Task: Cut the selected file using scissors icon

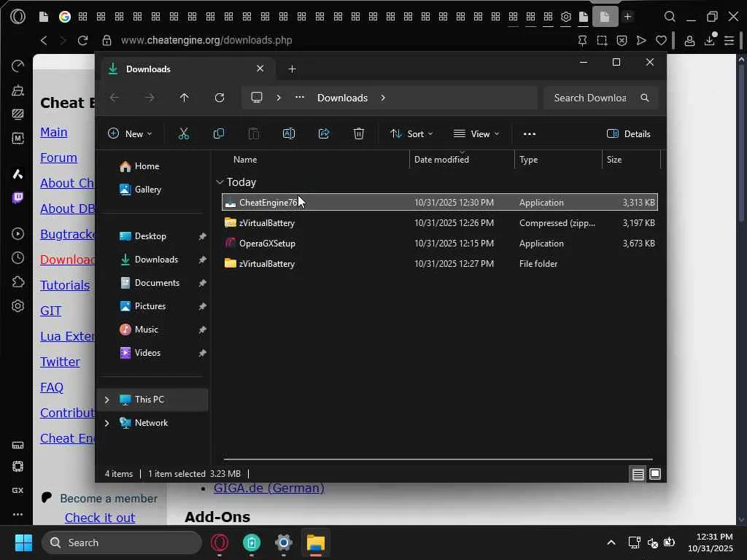Action: (x=183, y=134)
